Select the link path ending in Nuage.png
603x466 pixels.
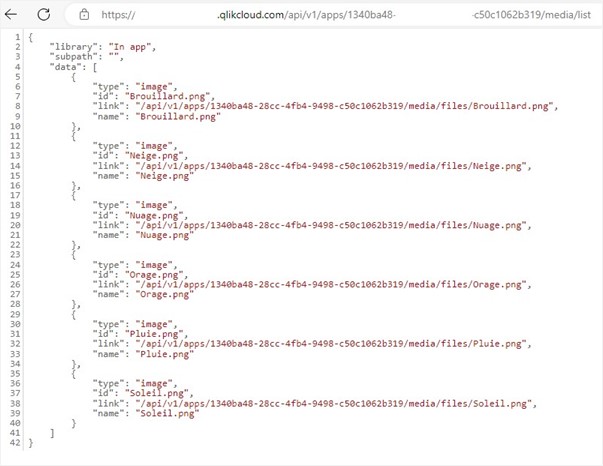331,225
